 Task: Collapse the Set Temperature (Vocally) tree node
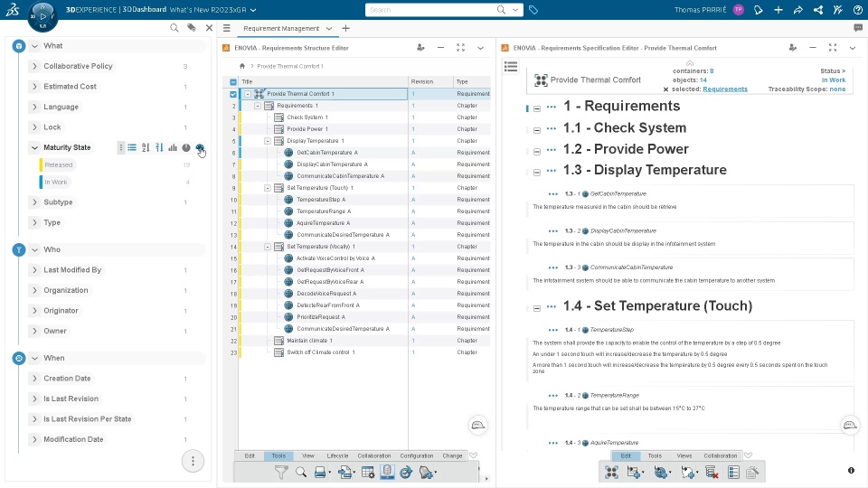tap(268, 247)
